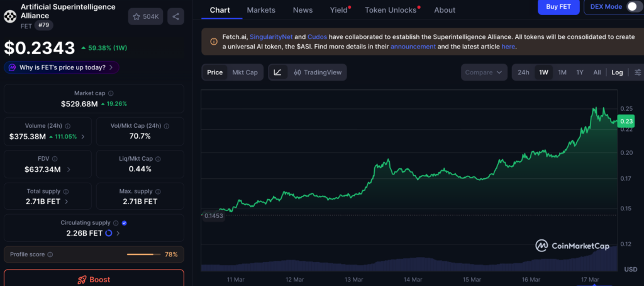Select Mkt Cap chart view
The image size is (644, 286).
(245, 72)
